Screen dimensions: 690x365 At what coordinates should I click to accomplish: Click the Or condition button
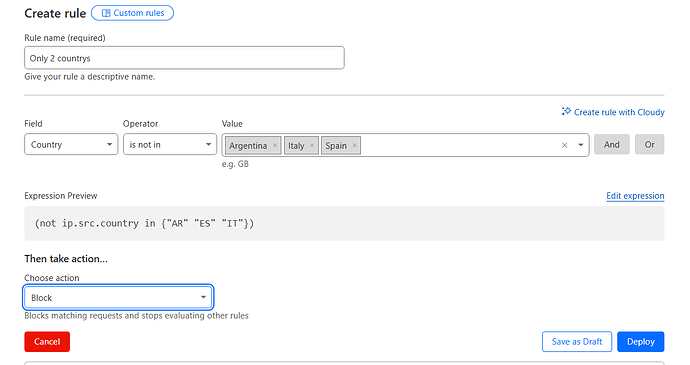tap(650, 144)
